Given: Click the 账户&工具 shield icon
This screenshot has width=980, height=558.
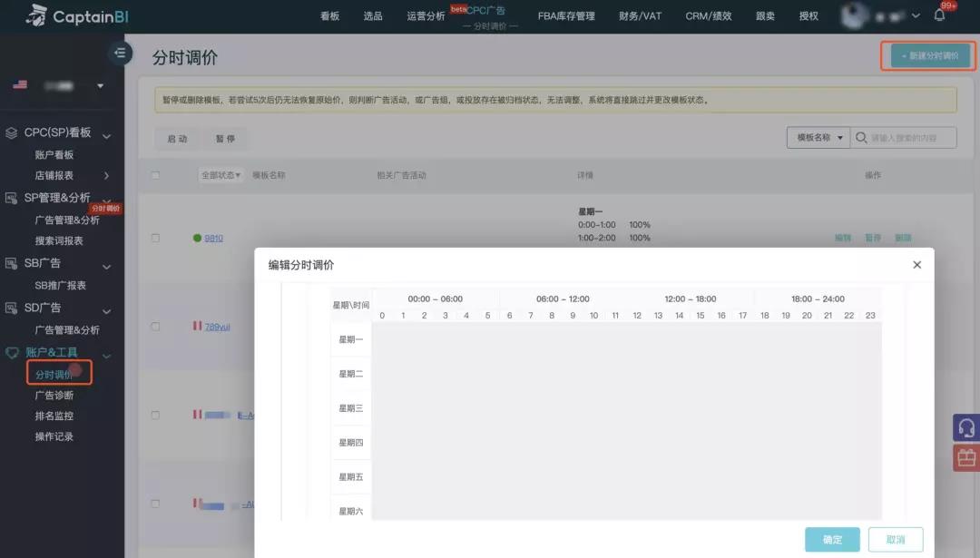Looking at the screenshot, I should 12,352.
